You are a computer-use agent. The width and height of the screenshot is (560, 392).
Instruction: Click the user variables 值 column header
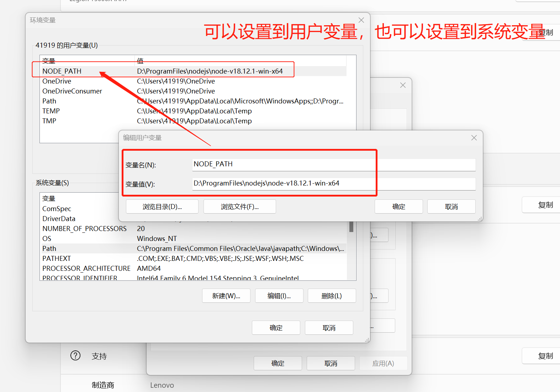click(x=241, y=61)
